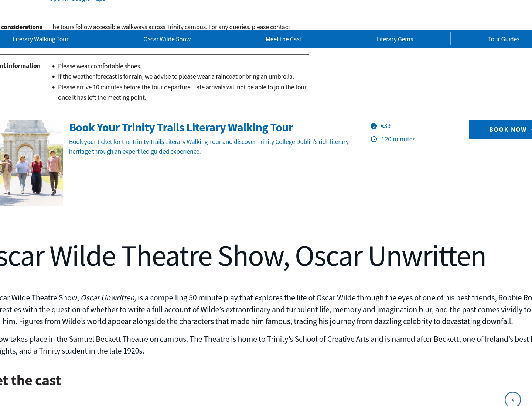The image size is (532, 406).
Task: Click the Important information row label
Action: (x=20, y=66)
